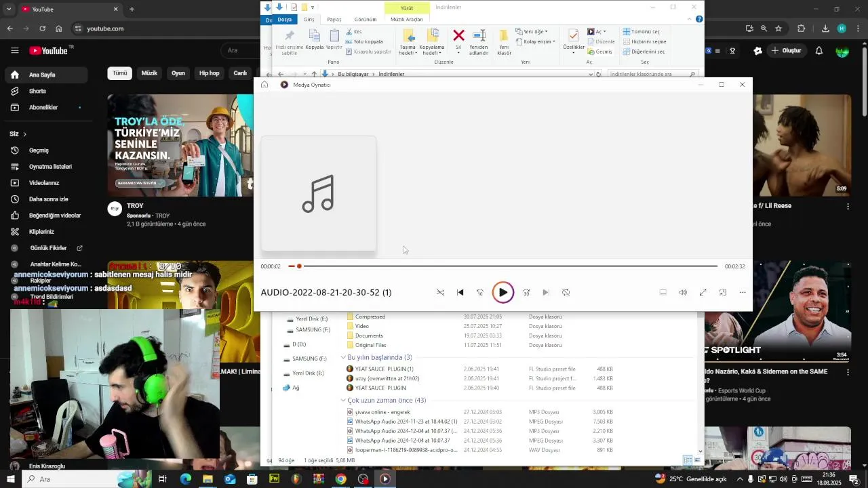Open the Kopyalama hedefi dropdown
Image resolution: width=868 pixels, height=488 pixels.
[x=432, y=42]
